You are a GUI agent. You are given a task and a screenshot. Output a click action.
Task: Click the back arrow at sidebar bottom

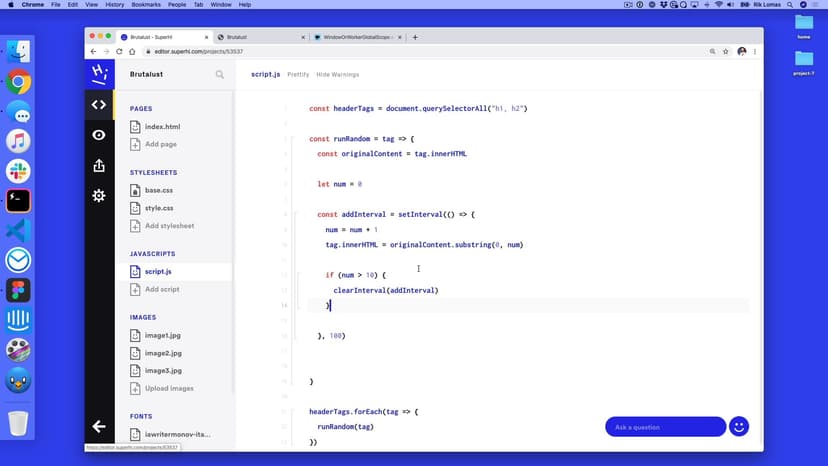coord(98,426)
